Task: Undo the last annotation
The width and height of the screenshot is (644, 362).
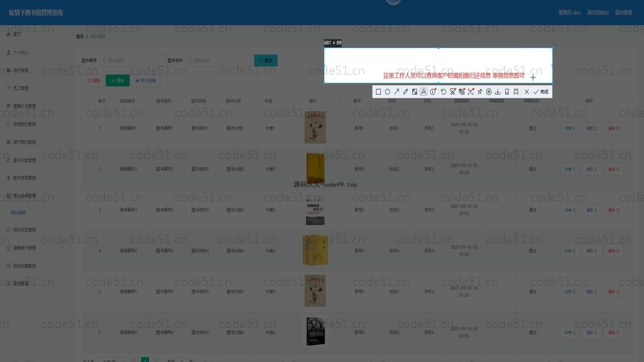Action: click(443, 92)
